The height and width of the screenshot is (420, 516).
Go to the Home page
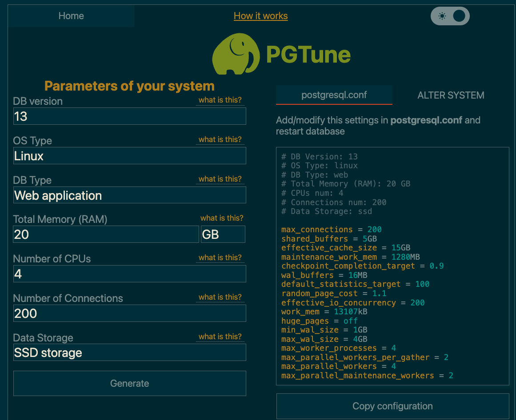71,16
